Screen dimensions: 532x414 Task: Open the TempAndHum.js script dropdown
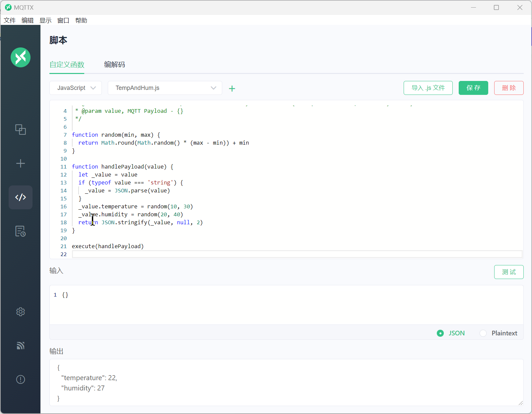point(165,88)
